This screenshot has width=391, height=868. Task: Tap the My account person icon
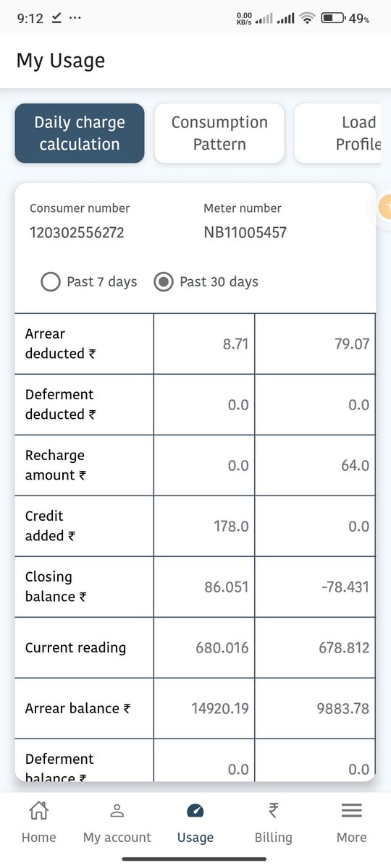pyautogui.click(x=117, y=811)
